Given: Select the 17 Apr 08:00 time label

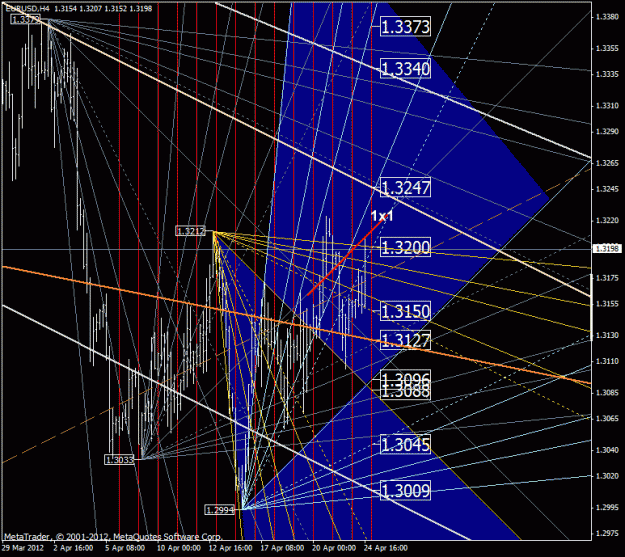Looking at the screenshot, I should point(282,548).
